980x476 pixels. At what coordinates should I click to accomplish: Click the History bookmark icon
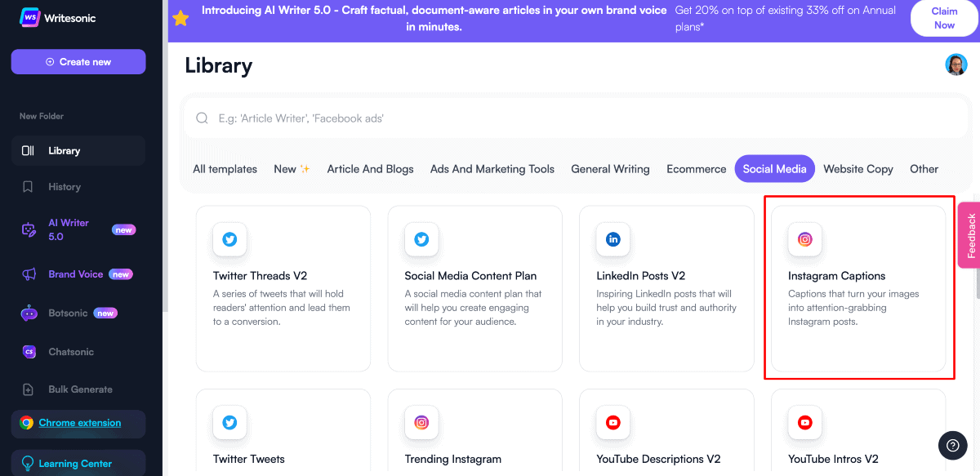pos(29,187)
